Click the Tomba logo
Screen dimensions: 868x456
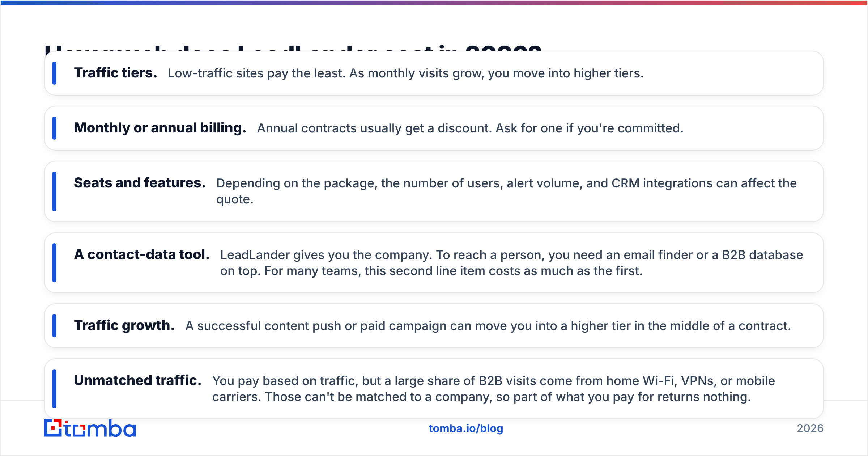[90, 428]
